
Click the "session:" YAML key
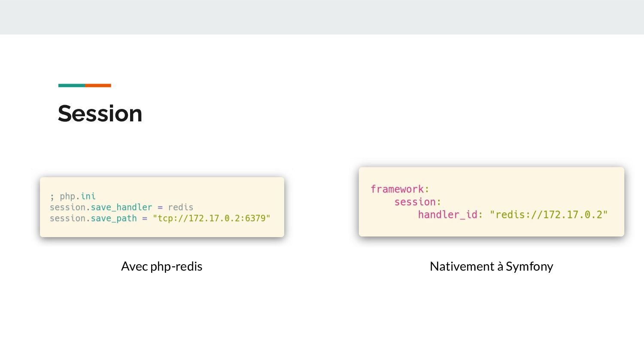click(417, 202)
